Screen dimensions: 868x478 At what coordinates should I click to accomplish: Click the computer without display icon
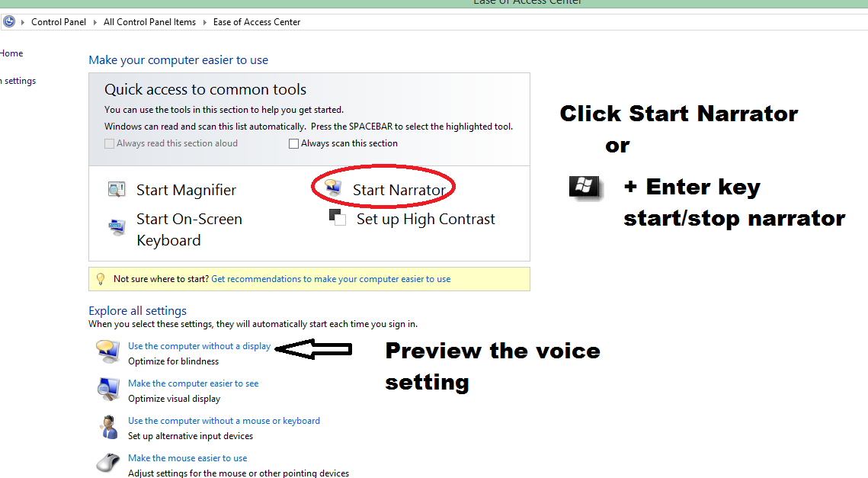(108, 351)
